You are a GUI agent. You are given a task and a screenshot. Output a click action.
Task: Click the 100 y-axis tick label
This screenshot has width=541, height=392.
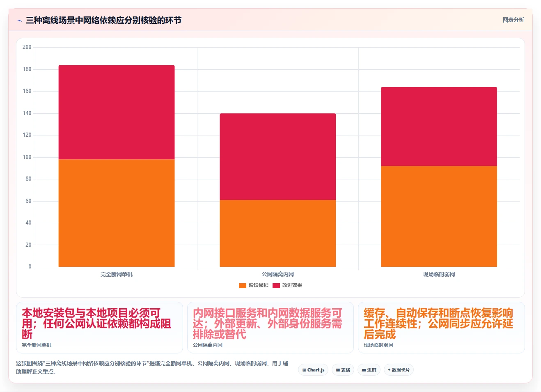point(27,157)
